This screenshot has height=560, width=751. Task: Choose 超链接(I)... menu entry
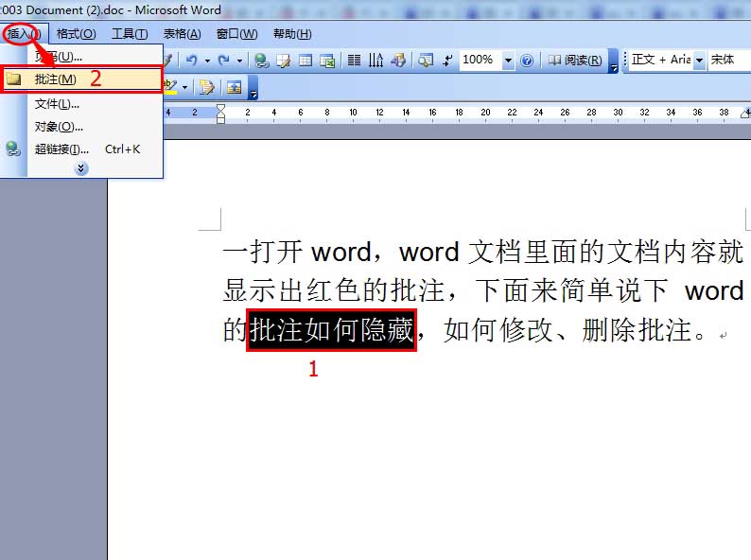pos(81,149)
